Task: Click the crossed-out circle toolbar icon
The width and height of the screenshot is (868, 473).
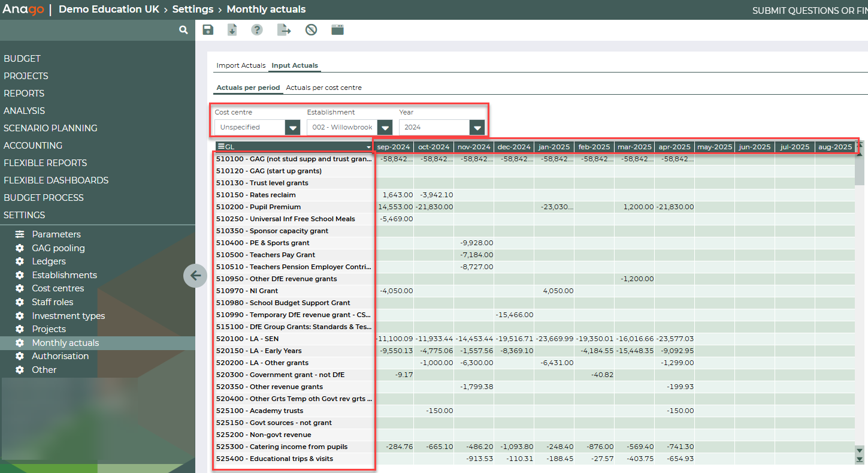Action: tap(311, 30)
